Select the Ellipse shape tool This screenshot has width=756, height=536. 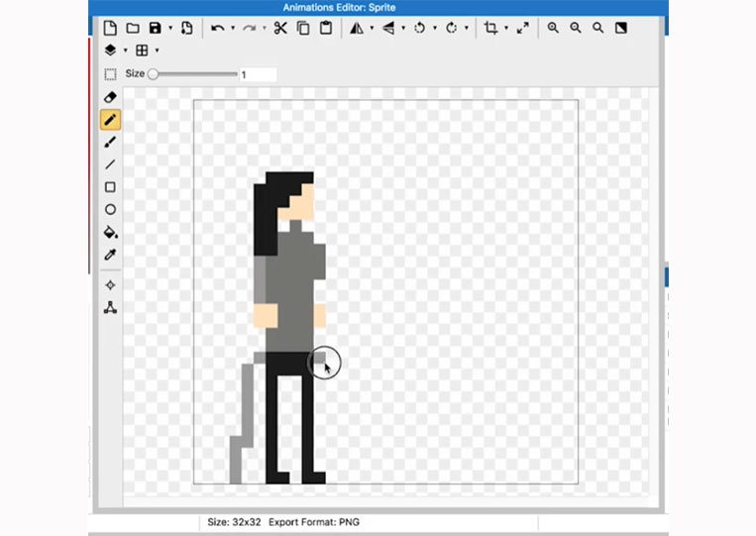pos(110,210)
